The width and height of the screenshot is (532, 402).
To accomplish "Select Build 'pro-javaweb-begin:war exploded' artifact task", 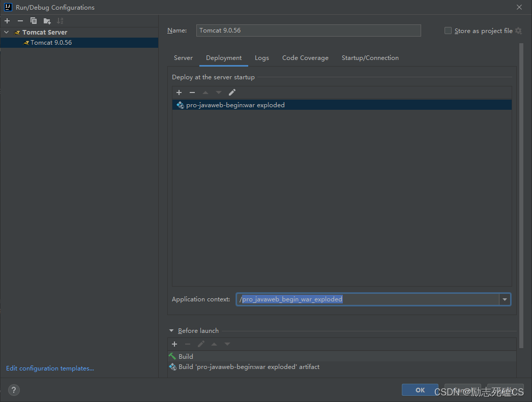I will coord(342,367).
